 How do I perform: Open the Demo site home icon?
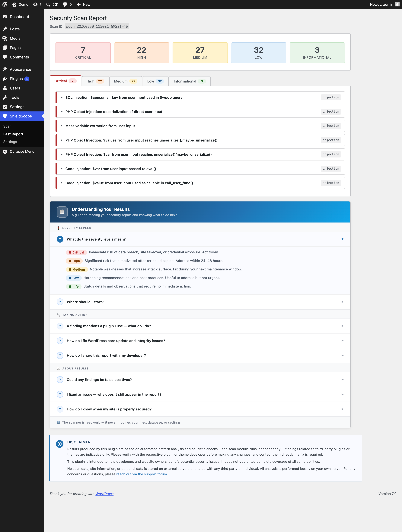point(14,4)
